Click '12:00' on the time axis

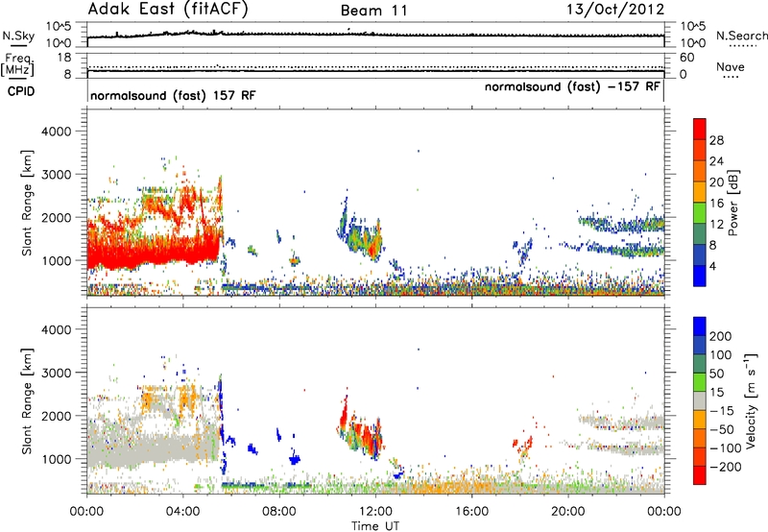pyautogui.click(x=375, y=512)
